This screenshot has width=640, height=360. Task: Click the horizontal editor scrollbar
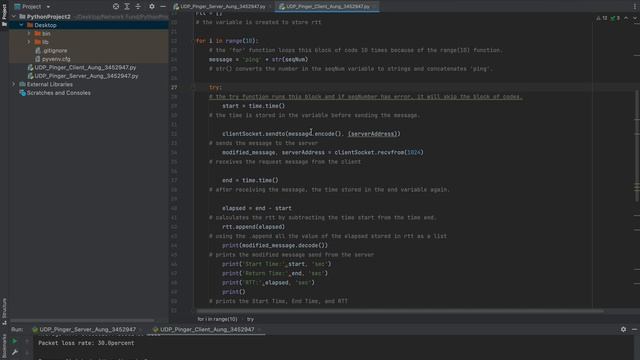click(400, 311)
